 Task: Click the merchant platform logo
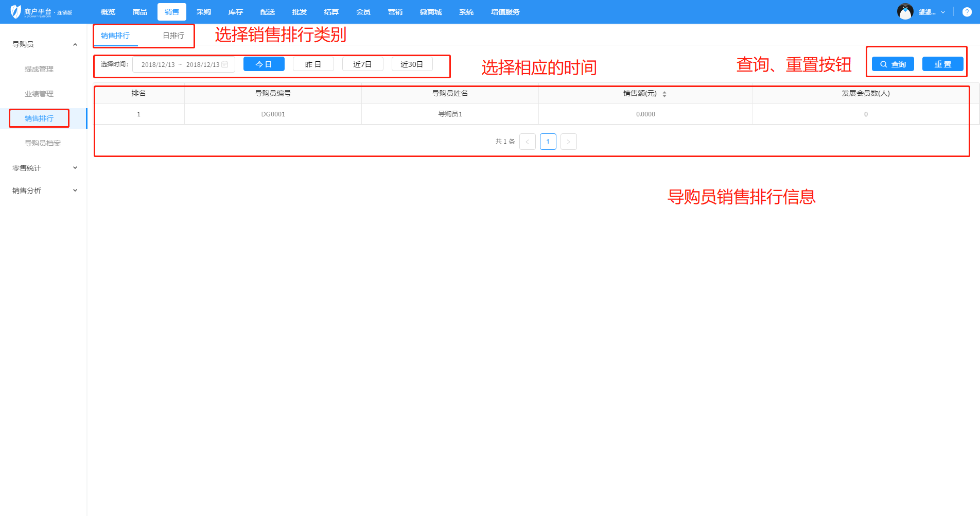tap(41, 12)
